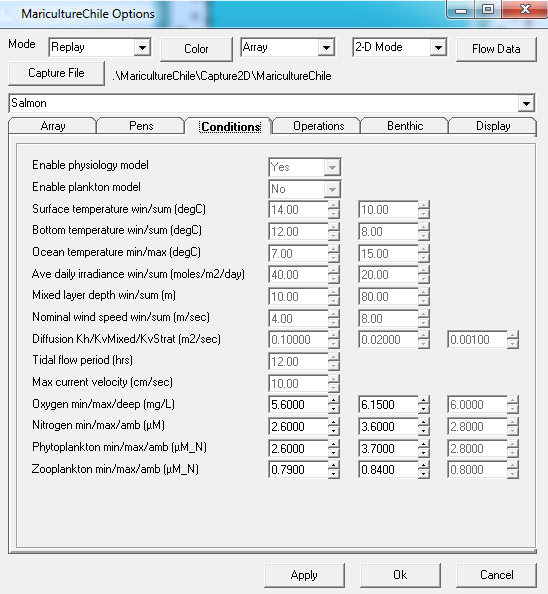Click the Color button
Screen dimensions: 548x594
click(196, 49)
